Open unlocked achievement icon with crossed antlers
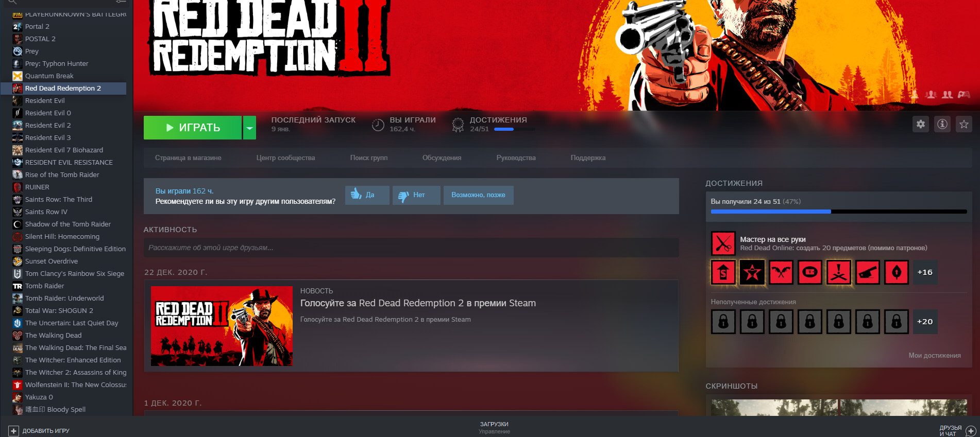This screenshot has height=437, width=980. click(x=781, y=272)
